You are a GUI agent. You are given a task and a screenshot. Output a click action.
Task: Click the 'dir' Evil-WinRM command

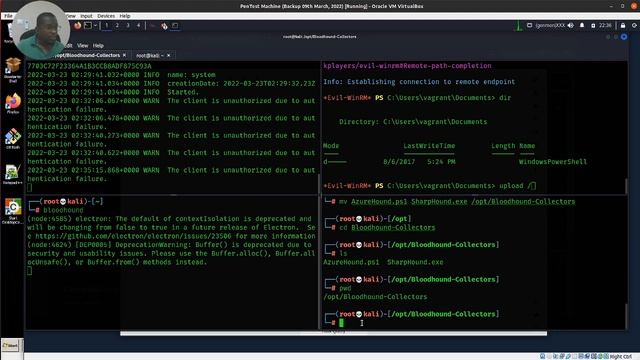pos(505,98)
